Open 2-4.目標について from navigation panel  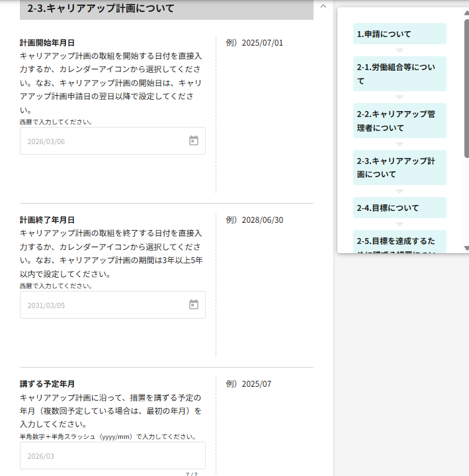(400, 208)
